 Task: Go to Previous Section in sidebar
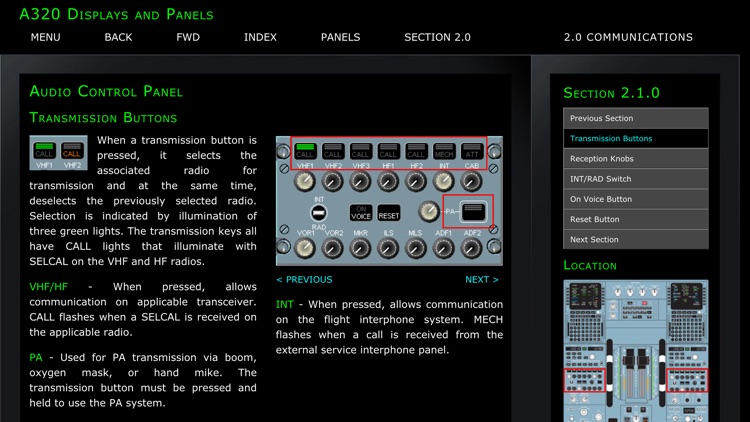[x=636, y=118]
